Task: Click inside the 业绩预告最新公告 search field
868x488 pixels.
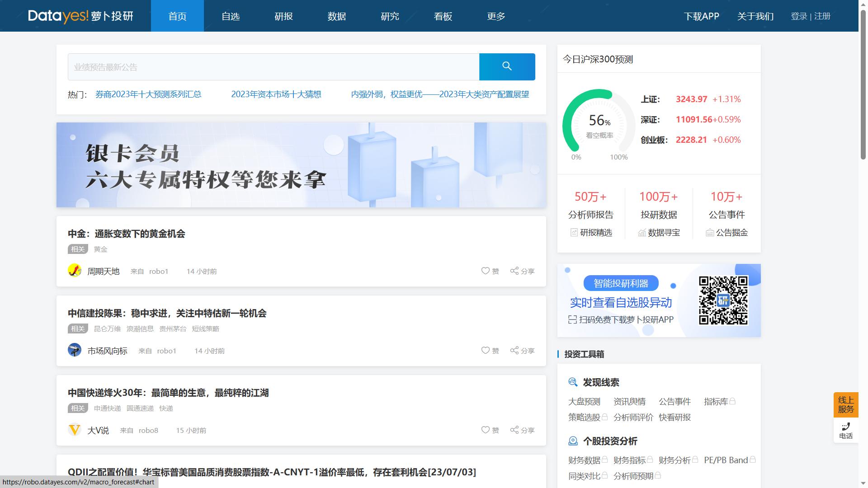Action: click(271, 66)
